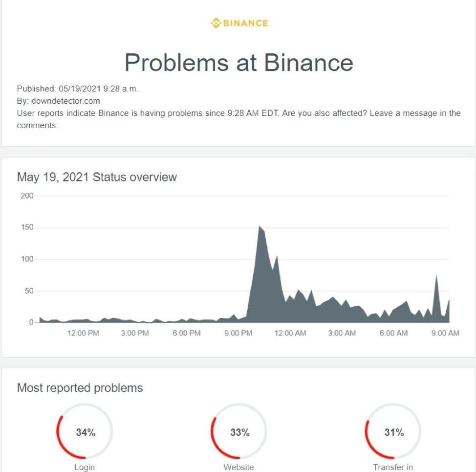Click the "Most reported problems" heading
This screenshot has height=472, width=476.
pos(80,388)
